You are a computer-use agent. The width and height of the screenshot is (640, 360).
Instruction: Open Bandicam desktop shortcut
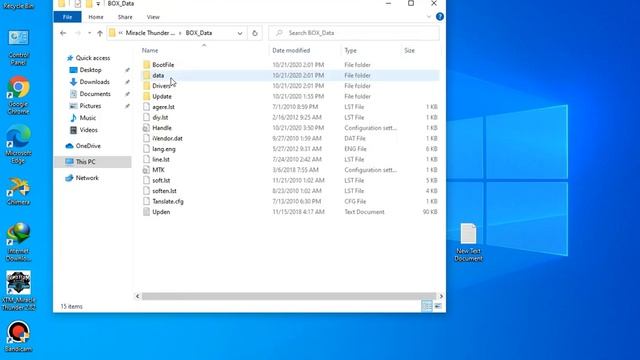coord(18,336)
